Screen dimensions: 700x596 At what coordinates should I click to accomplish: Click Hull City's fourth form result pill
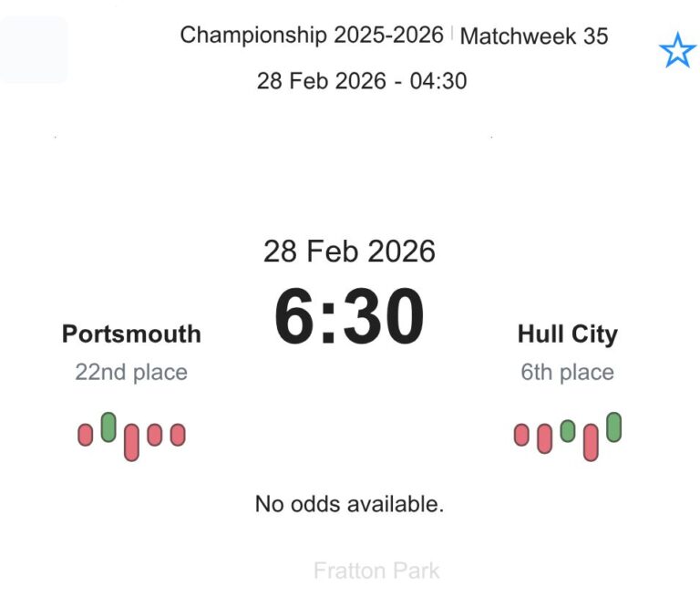point(591,442)
